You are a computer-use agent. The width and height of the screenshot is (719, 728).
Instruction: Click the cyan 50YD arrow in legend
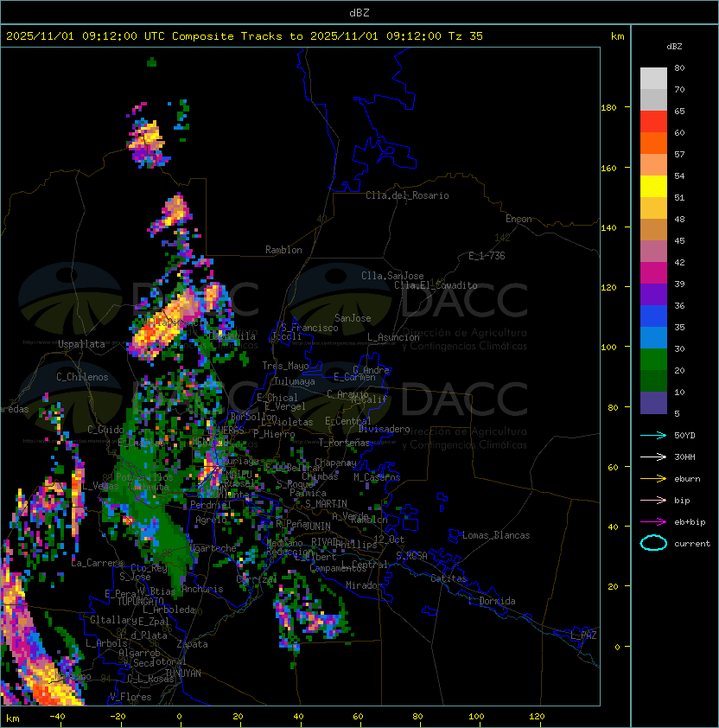coord(653,435)
